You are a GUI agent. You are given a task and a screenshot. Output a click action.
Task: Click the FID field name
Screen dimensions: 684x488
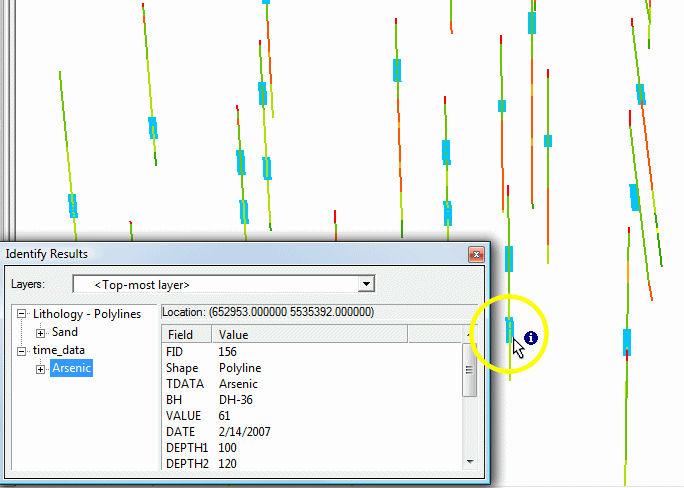point(174,352)
